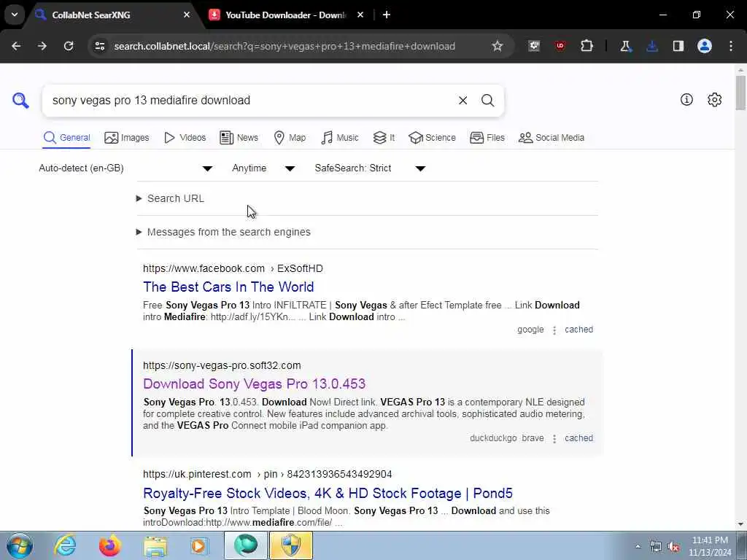Viewport: 747px width, 560px height.
Task: Show browser downloads icon
Action: (x=651, y=46)
